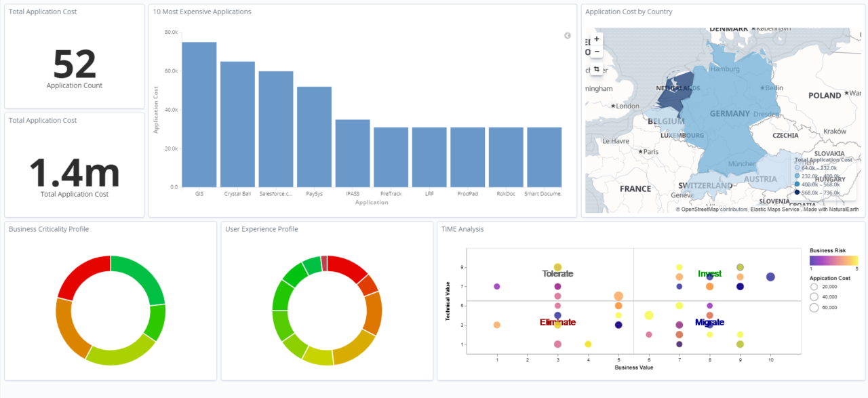This screenshot has height=398, width=868.
Task: Select the Smart Docume.. bar
Action: pos(544,157)
